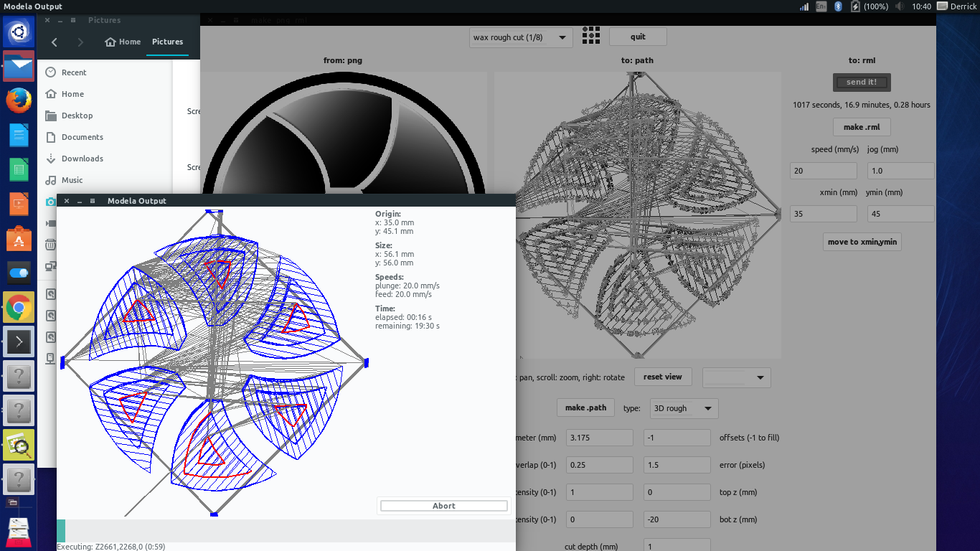The width and height of the screenshot is (980, 551).
Task: Click the 'remaining: 19:30 s' text
Action: (407, 326)
